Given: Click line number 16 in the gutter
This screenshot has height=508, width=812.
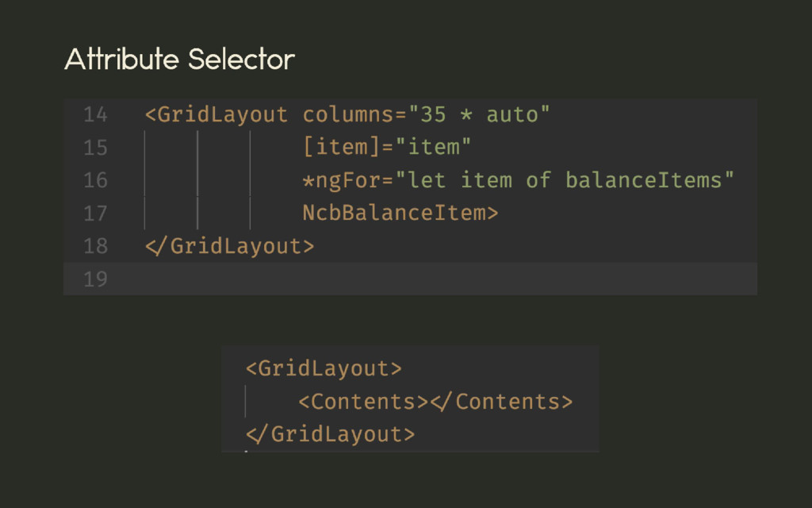Looking at the screenshot, I should coord(95,180).
